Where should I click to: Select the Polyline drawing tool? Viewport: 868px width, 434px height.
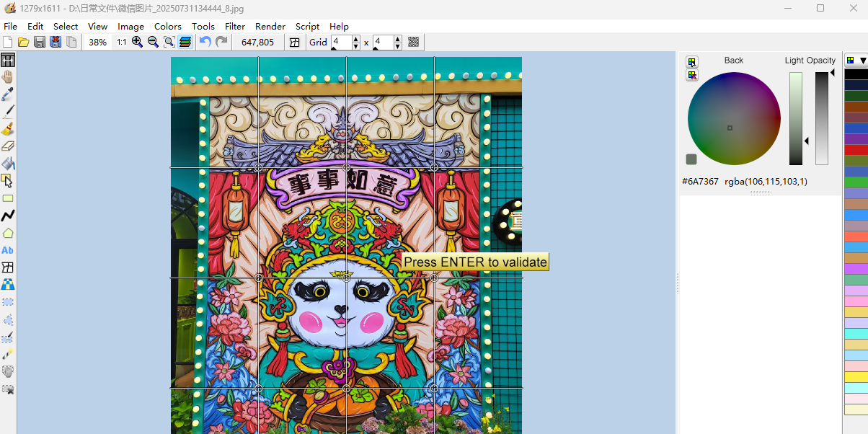click(x=8, y=216)
